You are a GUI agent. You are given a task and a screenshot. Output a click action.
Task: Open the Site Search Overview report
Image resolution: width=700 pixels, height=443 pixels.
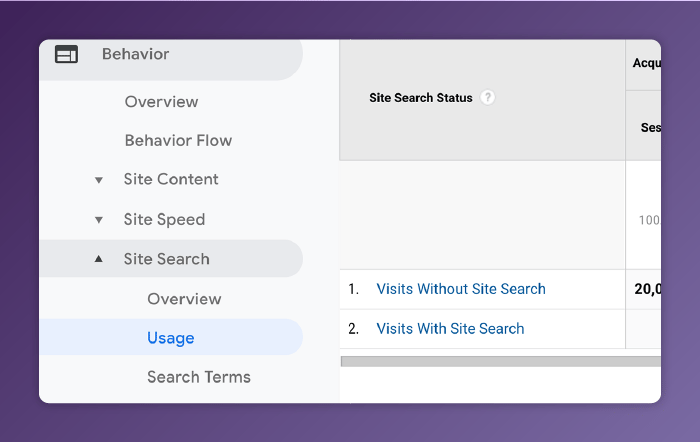pyautogui.click(x=184, y=299)
